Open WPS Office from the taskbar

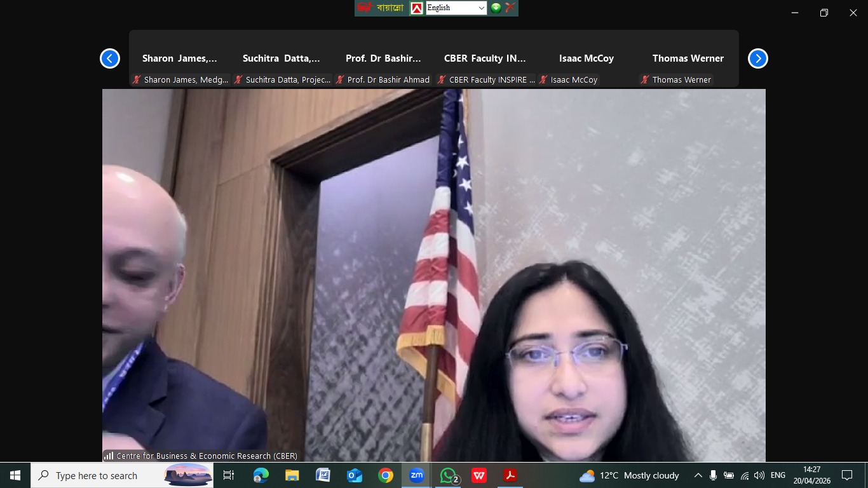[479, 475]
